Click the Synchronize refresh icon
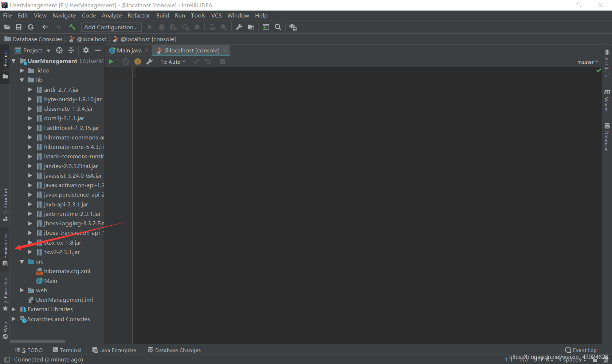 point(31,27)
